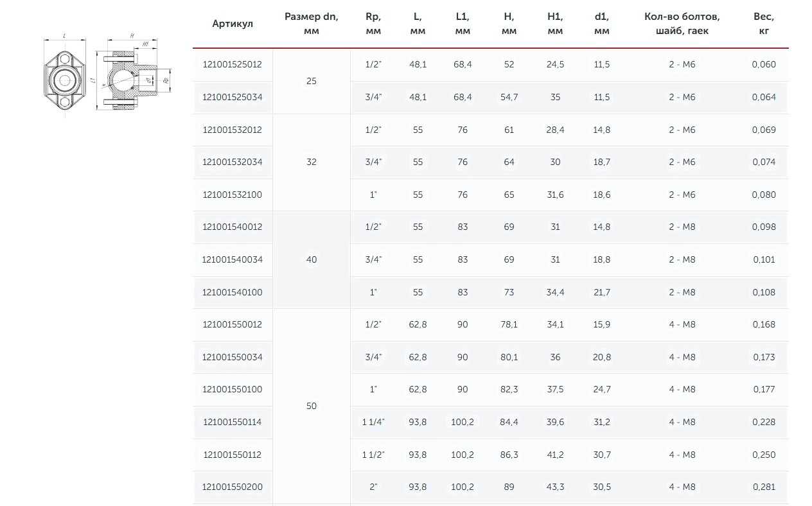Select article number 121001532100
Screen dimensions: 812x506
(233, 195)
